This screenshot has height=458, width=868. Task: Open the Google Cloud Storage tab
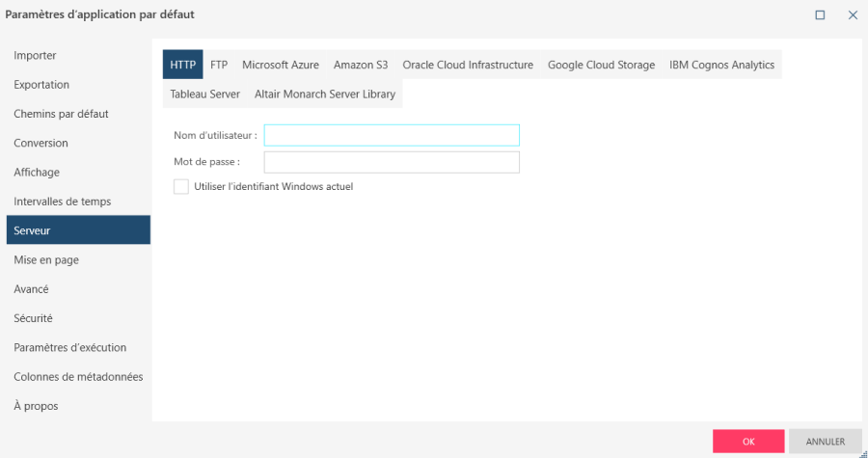point(601,65)
